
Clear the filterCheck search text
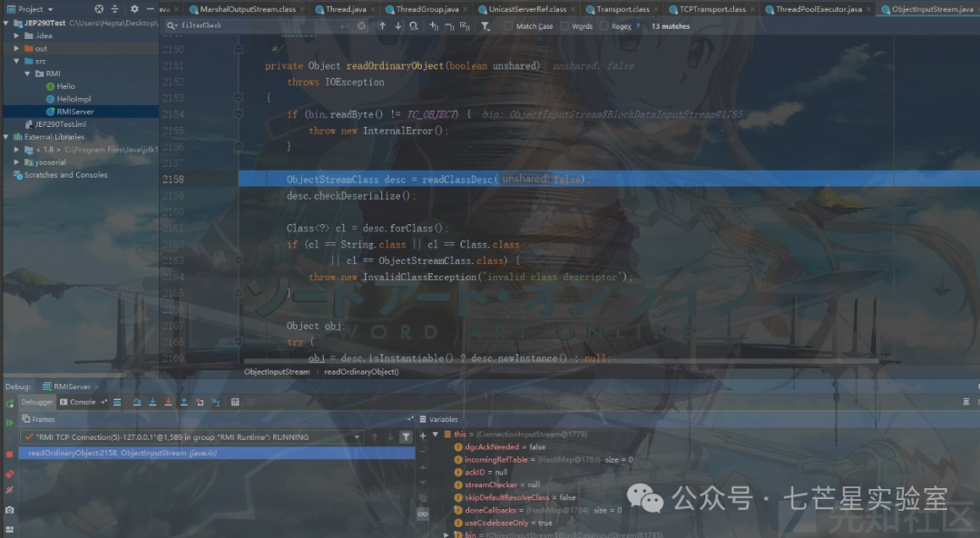tap(361, 25)
